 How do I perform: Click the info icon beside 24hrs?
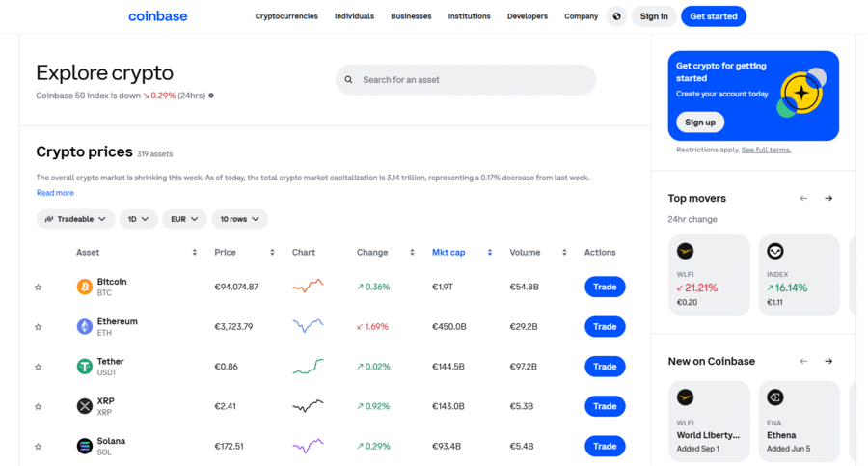[211, 96]
